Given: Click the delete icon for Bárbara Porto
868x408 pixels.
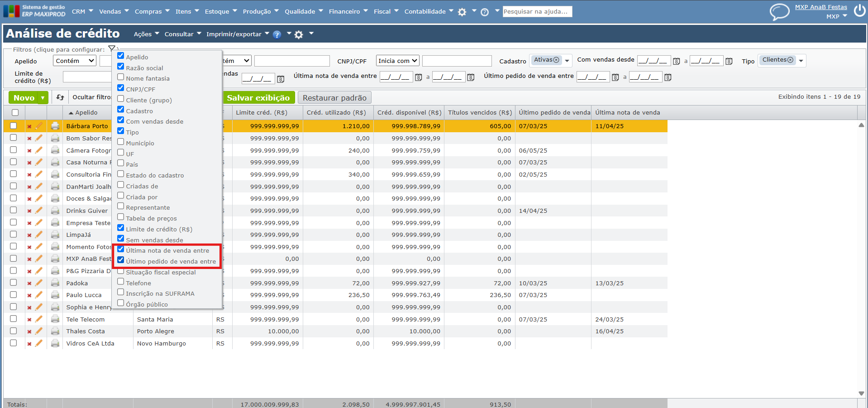Looking at the screenshot, I should point(29,126).
